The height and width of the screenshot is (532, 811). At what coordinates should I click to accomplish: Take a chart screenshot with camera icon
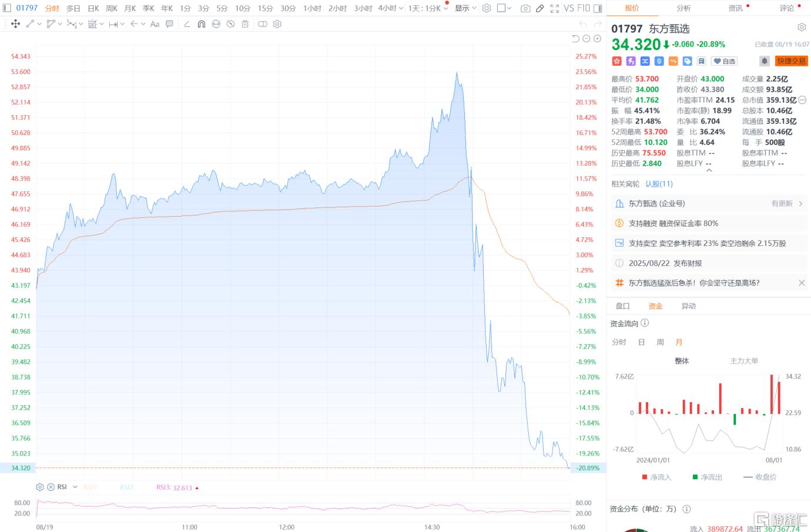(x=525, y=8)
